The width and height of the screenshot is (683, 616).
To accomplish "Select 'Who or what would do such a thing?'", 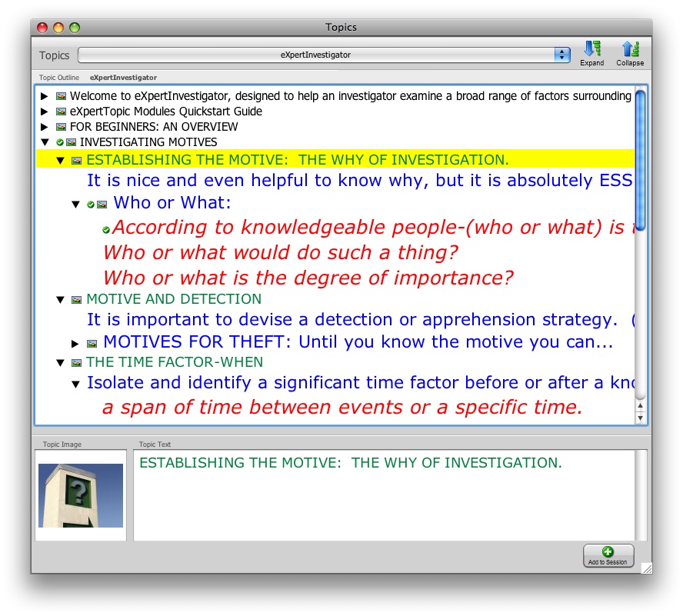I will (x=281, y=253).
